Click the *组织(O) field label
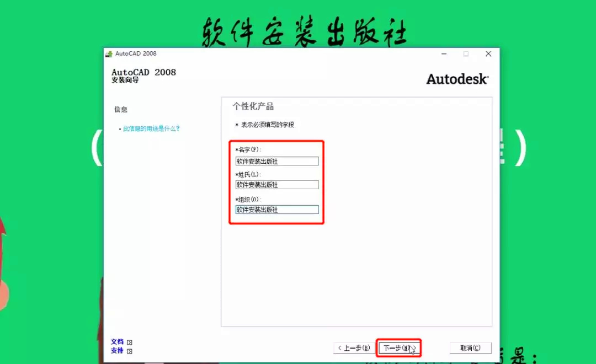 [248, 199]
